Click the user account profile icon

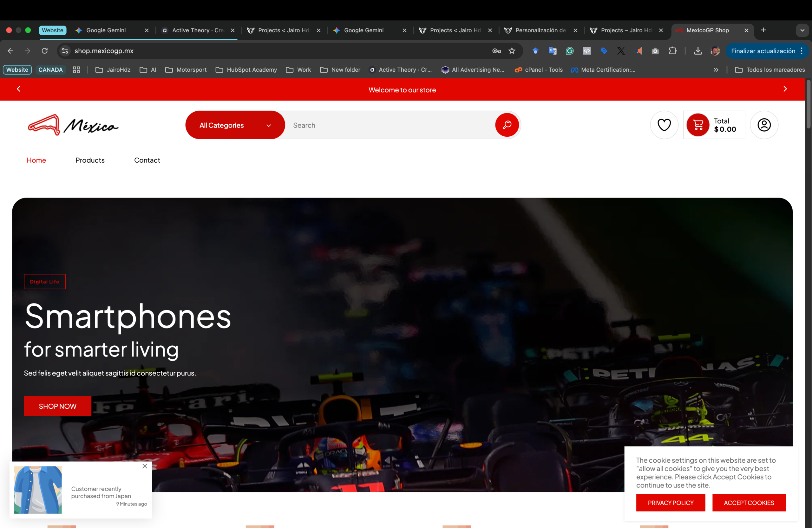[763, 125]
